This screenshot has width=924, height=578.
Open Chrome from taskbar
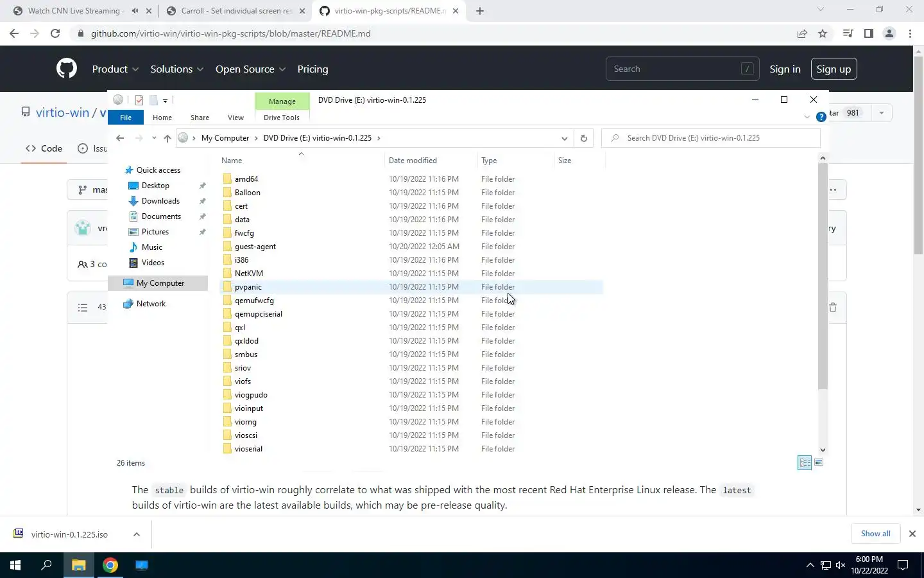pos(110,565)
